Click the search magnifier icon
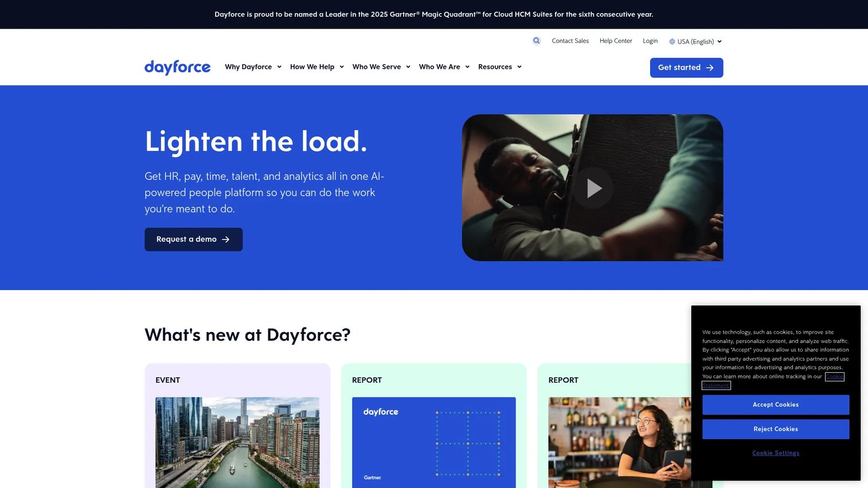This screenshot has width=868, height=488. click(x=537, y=41)
